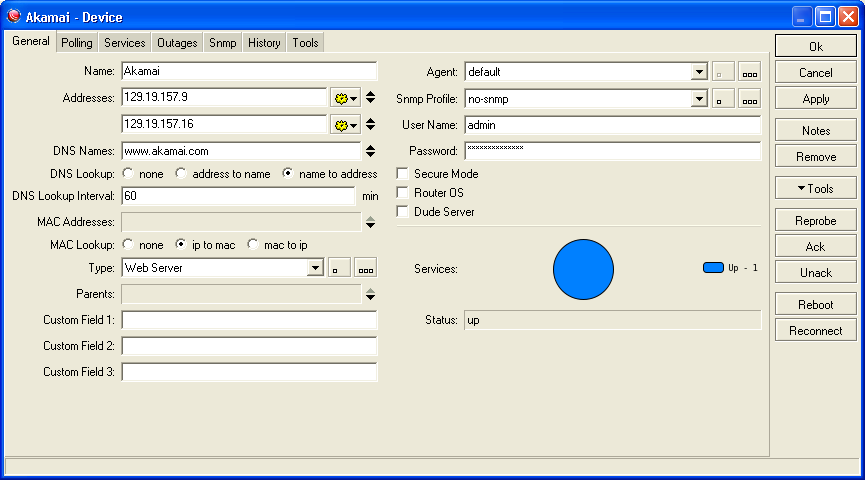Screen dimensions: 865x480
Task: Open Snmp Profile ellipsis button
Action: point(750,99)
